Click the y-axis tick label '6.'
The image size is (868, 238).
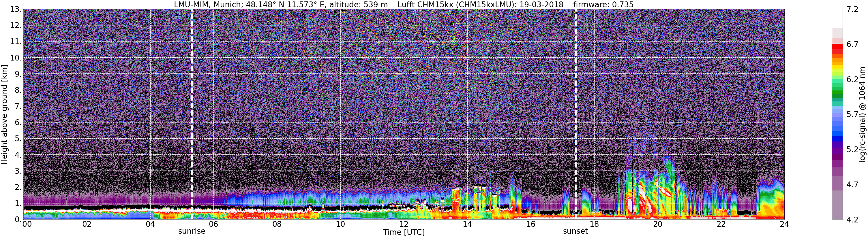click(x=18, y=122)
